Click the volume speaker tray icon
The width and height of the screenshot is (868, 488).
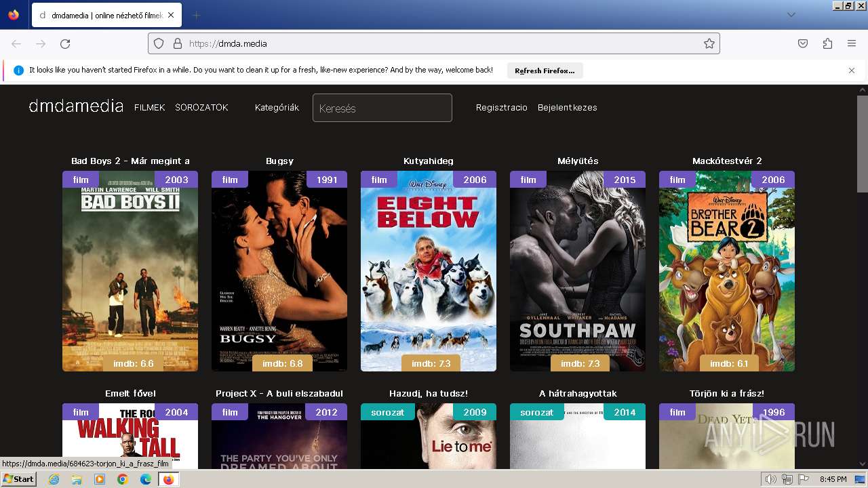click(771, 479)
